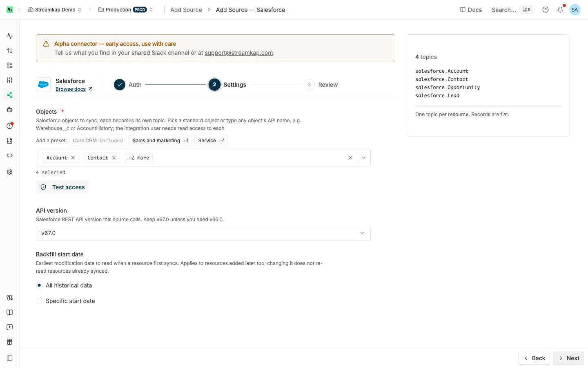The image size is (588, 368).
Task: Click the Streamkap logo icon
Action: point(10,10)
